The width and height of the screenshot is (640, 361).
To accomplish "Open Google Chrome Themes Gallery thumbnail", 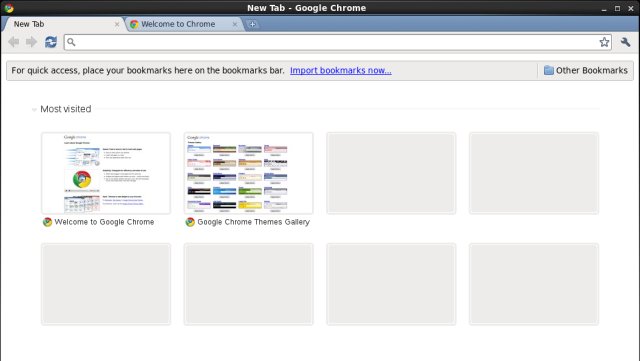I will tap(248, 173).
